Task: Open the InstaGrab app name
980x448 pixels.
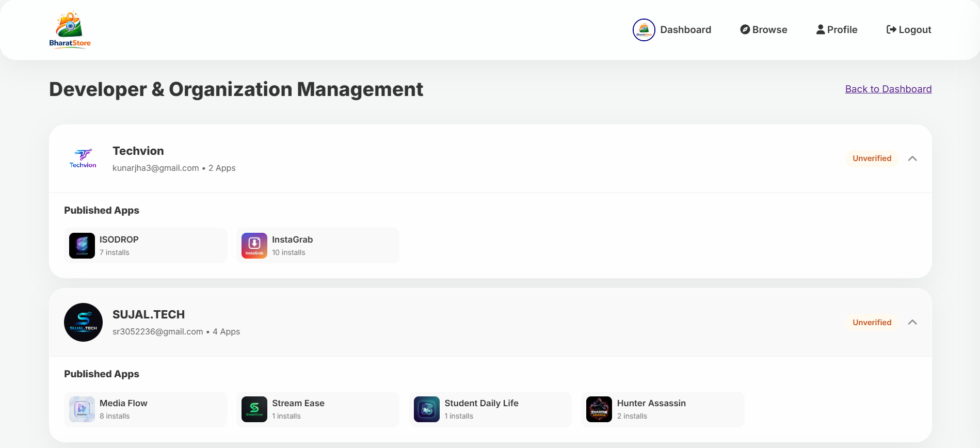Action: click(x=292, y=239)
